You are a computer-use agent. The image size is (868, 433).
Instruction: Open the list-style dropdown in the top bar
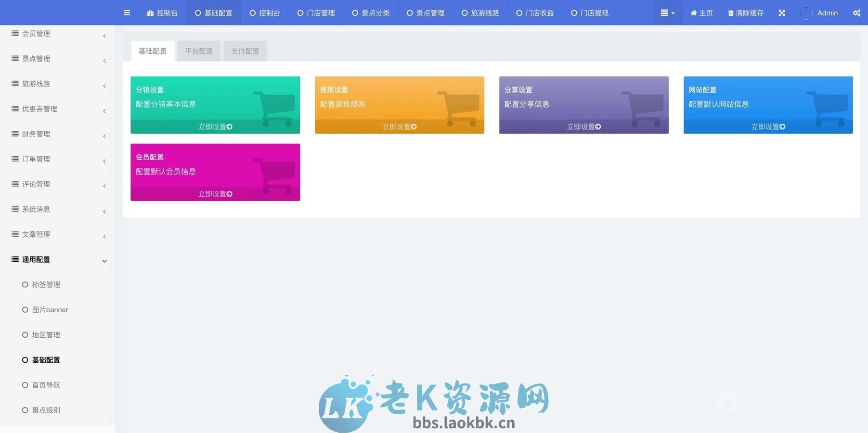[x=667, y=13]
